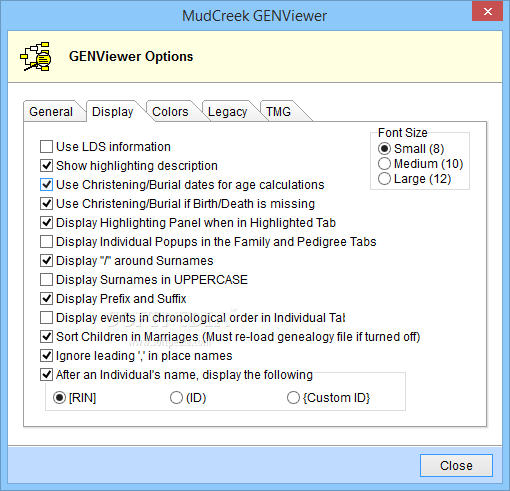Enable Individual Popups in Family and Pedigree Tabs
Screen dimensions: 510x491
pyautogui.click(x=46, y=242)
